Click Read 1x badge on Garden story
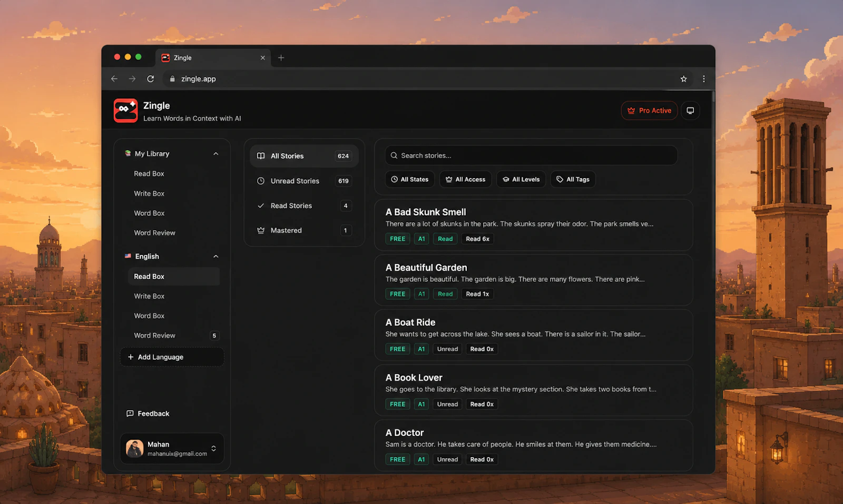 click(477, 294)
